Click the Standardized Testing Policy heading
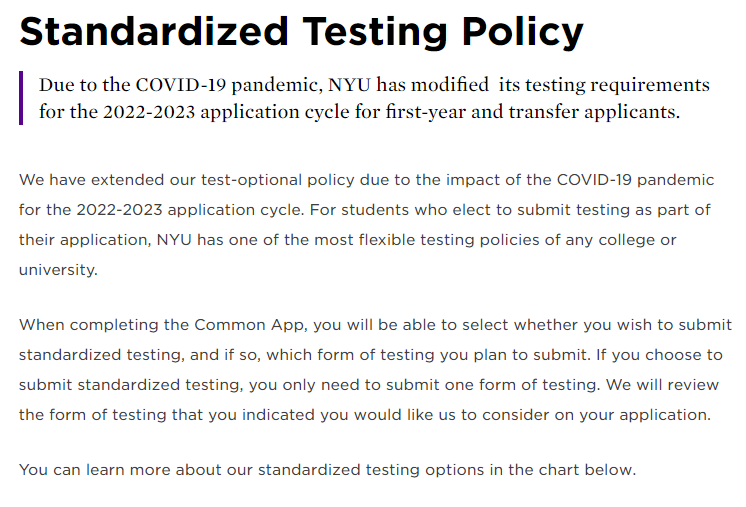Viewport: 746px width, 507px height. [300, 31]
